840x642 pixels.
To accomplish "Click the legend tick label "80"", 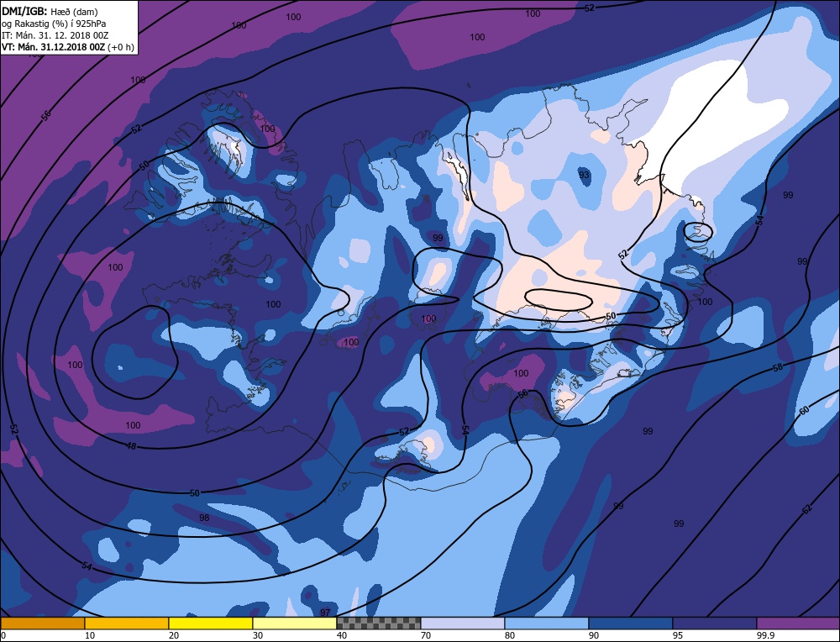I will tap(510, 635).
